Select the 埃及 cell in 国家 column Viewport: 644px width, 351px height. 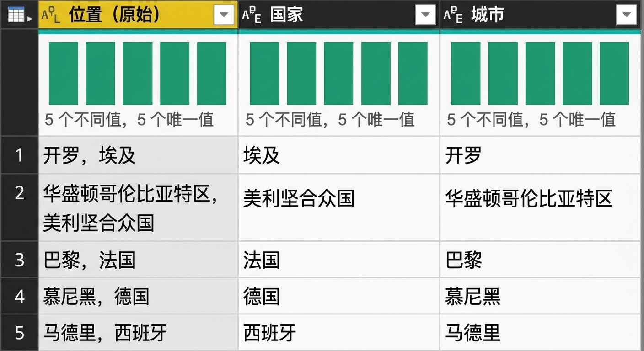click(x=339, y=155)
